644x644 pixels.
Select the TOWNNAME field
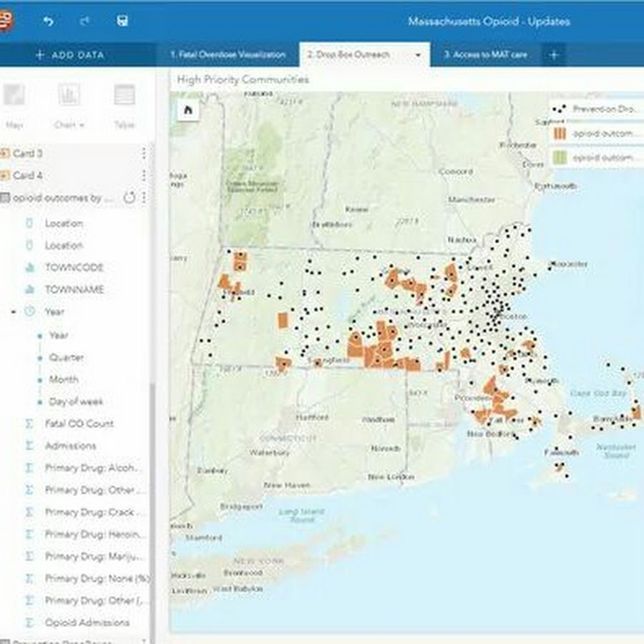74,290
